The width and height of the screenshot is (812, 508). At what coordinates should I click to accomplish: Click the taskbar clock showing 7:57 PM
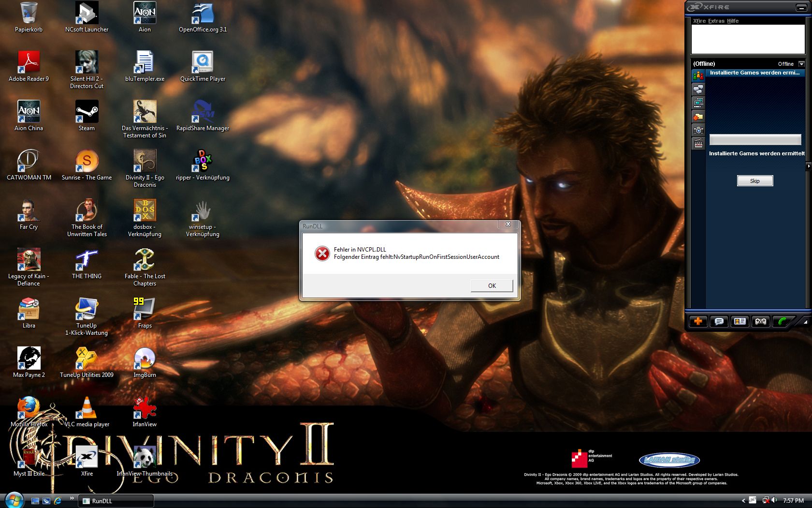793,501
